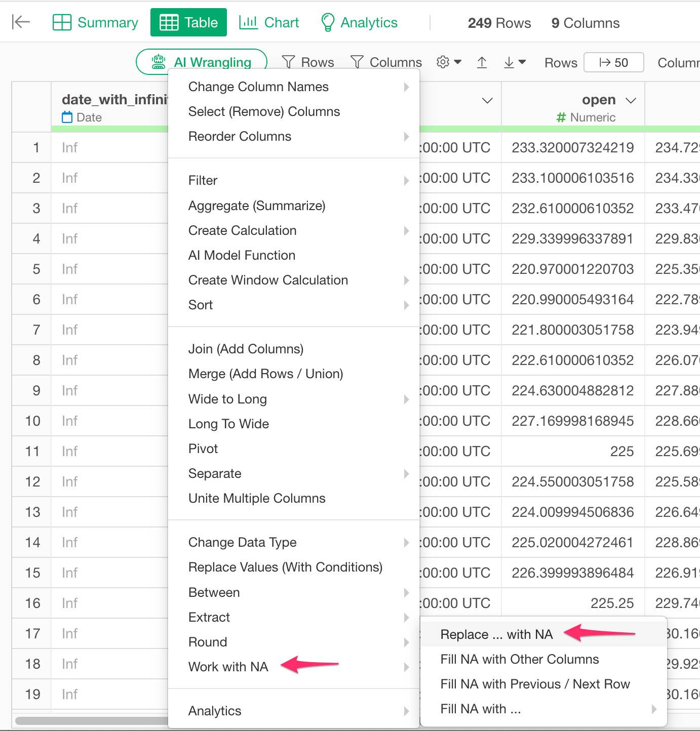Screen dimensions: 700x731
Task: Switch to the Chart tab
Action: (269, 23)
